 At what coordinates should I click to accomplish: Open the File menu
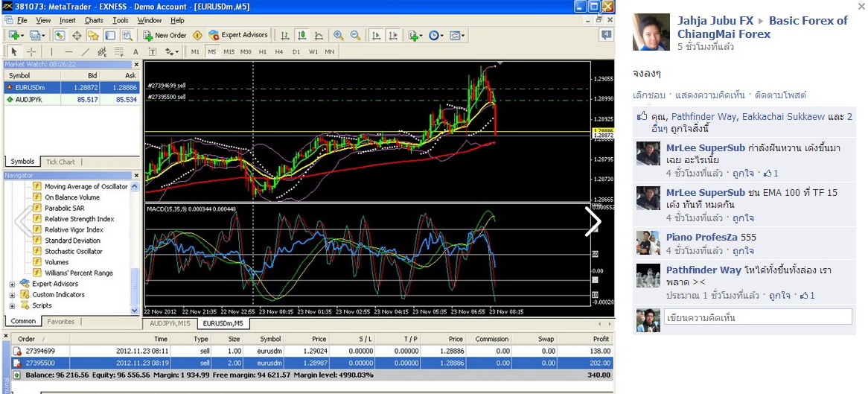tap(22, 21)
